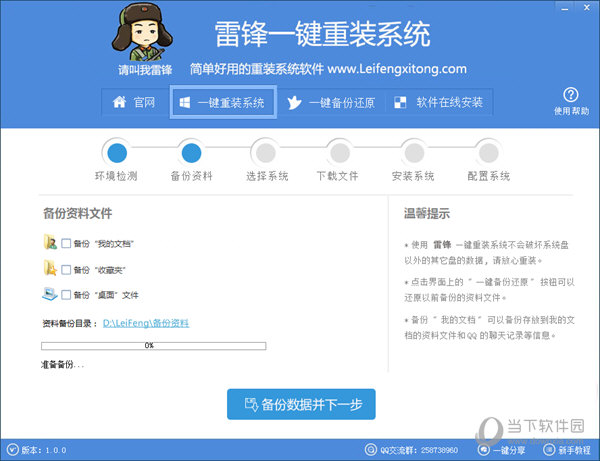The height and width of the screenshot is (461, 600).
Task: Tick the 备份"收藏夹" checkbox
Action: [x=66, y=269]
